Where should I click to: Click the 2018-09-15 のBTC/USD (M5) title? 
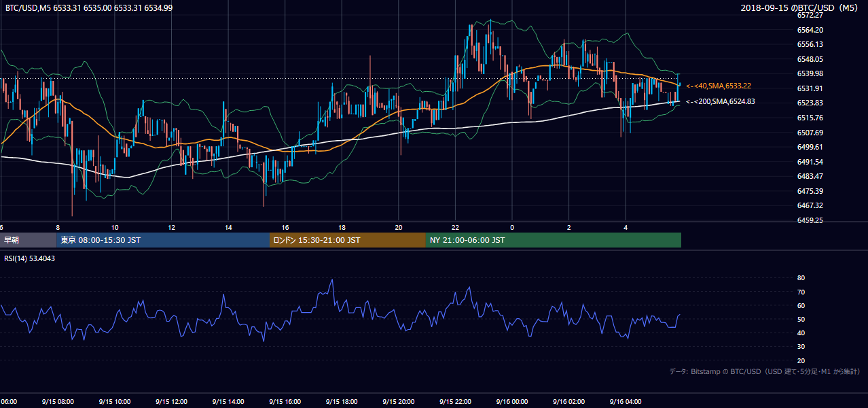pyautogui.click(x=801, y=7)
